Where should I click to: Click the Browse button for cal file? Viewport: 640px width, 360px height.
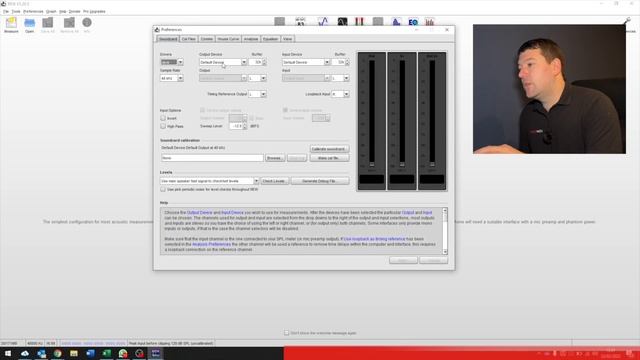pos(275,158)
